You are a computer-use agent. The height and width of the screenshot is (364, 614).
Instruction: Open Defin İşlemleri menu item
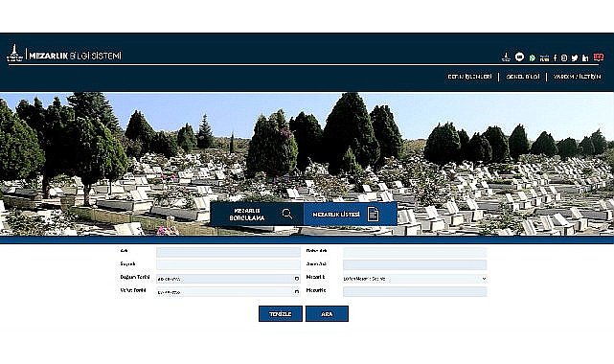(469, 77)
